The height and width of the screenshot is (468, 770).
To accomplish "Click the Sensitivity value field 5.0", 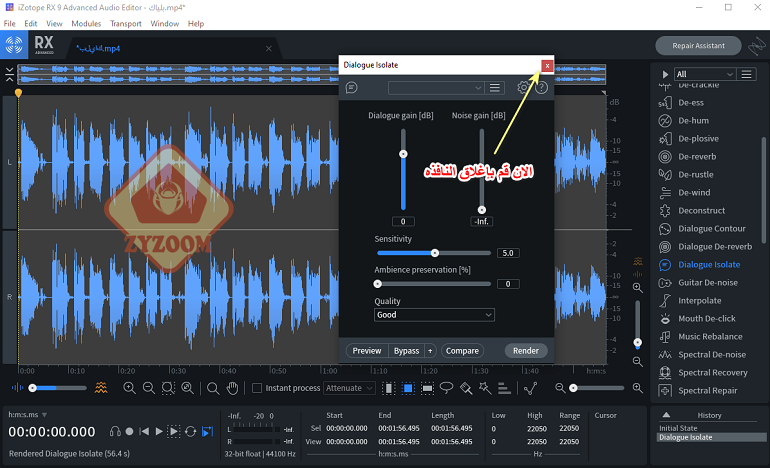I will pos(508,253).
